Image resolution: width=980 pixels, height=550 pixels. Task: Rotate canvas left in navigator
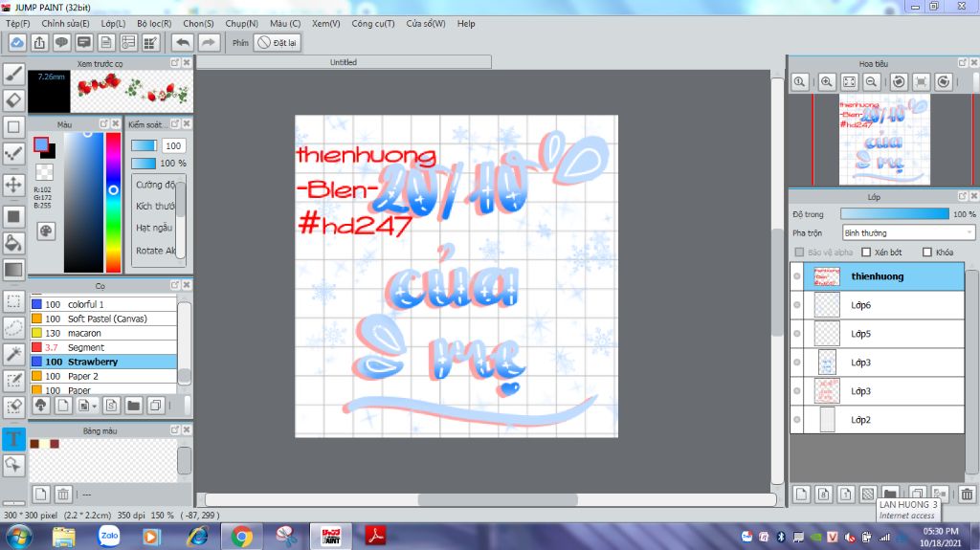click(x=899, y=82)
